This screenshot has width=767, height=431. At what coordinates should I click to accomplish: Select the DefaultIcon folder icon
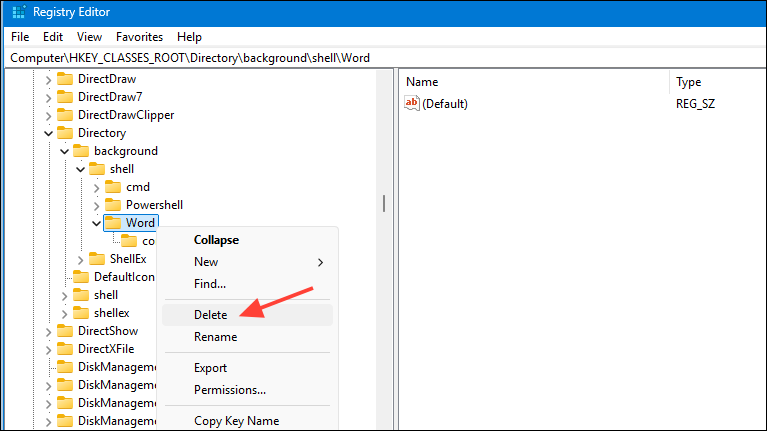click(81, 277)
